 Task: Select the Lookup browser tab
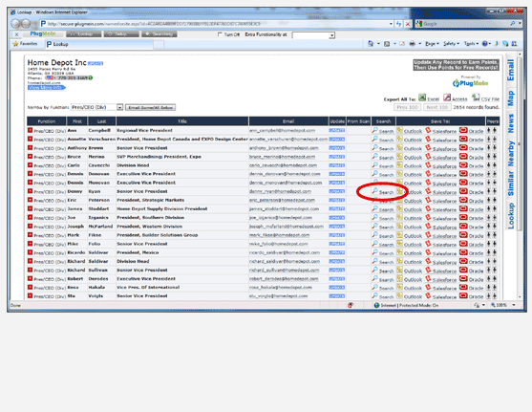(99, 44)
